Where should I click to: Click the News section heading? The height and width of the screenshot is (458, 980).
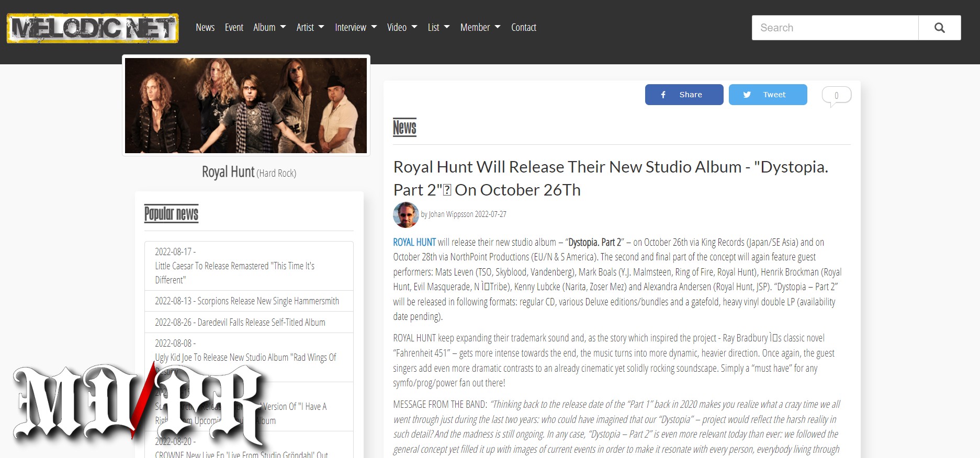pyautogui.click(x=404, y=127)
